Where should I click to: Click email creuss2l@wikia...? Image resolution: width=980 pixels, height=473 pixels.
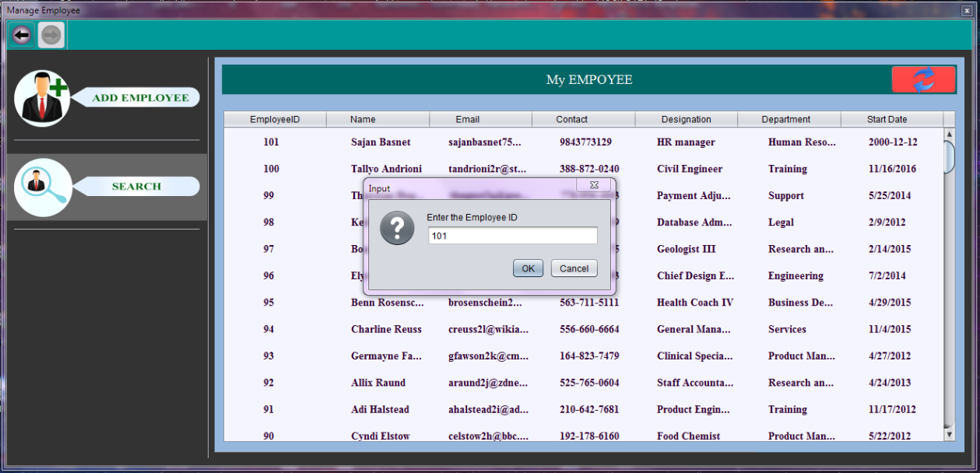(488, 329)
